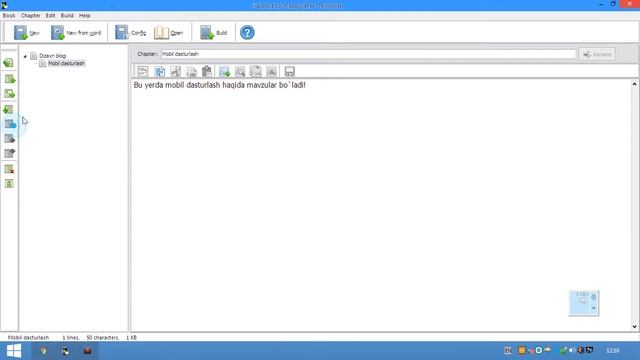This screenshot has width=640, height=360.
Task: Click the scissors Cut icon
Action: [x=176, y=71]
